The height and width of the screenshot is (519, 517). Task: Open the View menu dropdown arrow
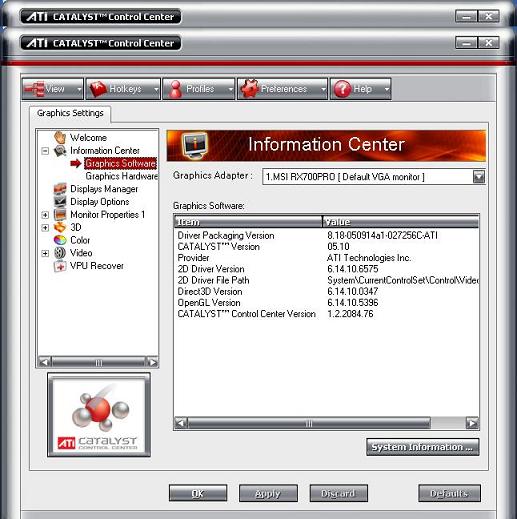tap(79, 89)
